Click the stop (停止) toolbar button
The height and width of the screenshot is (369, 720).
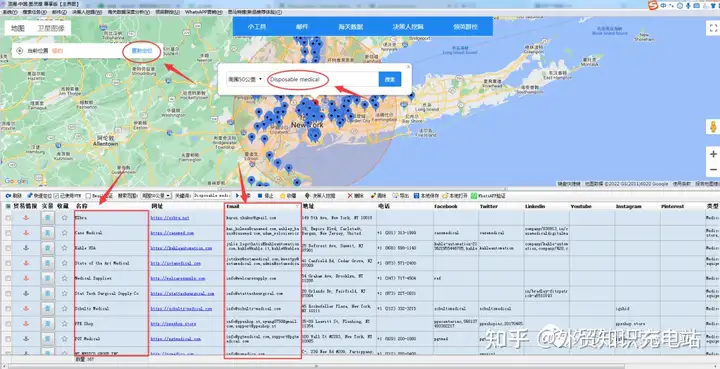point(265,196)
